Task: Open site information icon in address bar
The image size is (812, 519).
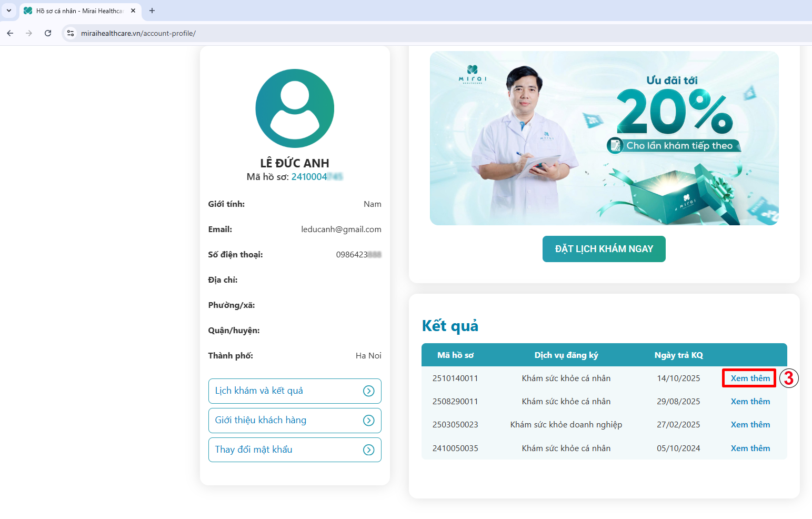Action: [71, 33]
